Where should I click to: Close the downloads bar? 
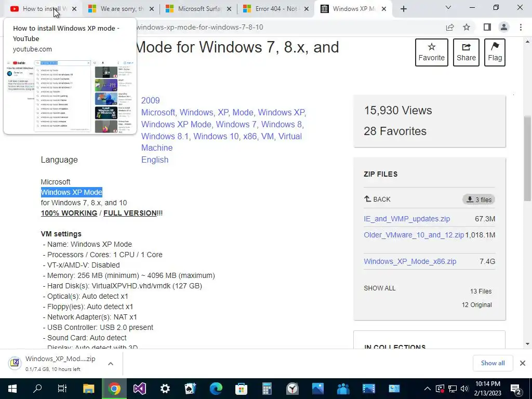[x=523, y=363]
